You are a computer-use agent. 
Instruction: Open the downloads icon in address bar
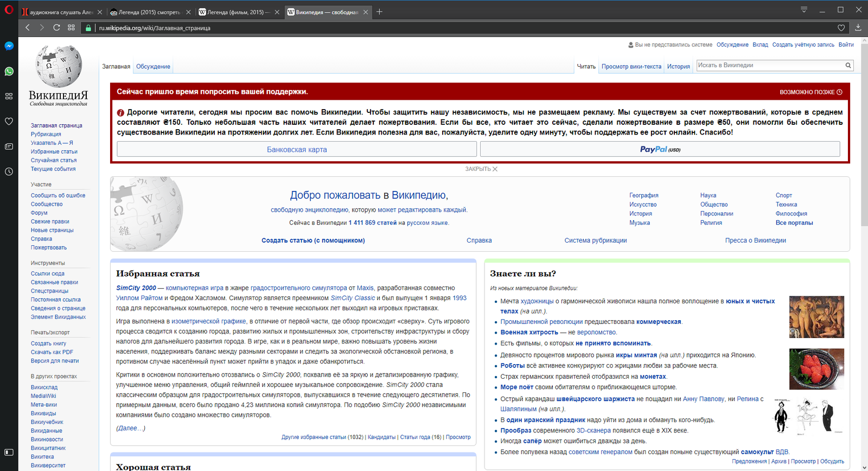coord(858,27)
